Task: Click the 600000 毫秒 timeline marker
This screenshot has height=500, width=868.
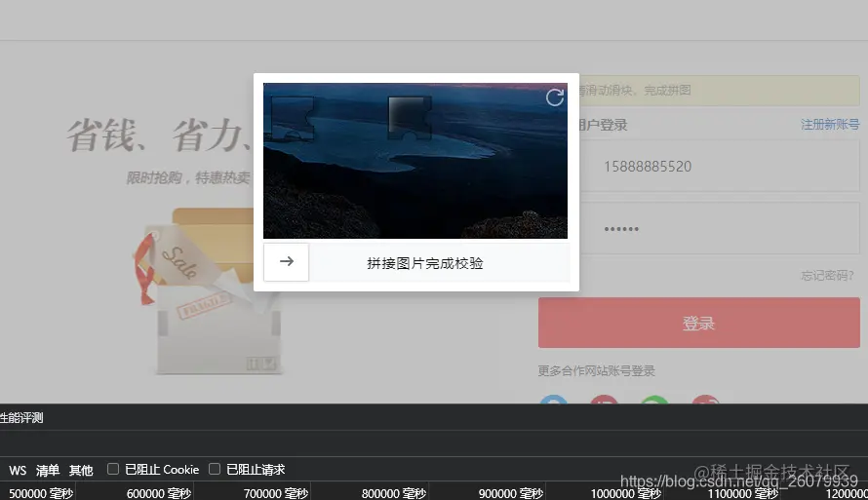Action: coord(159,493)
